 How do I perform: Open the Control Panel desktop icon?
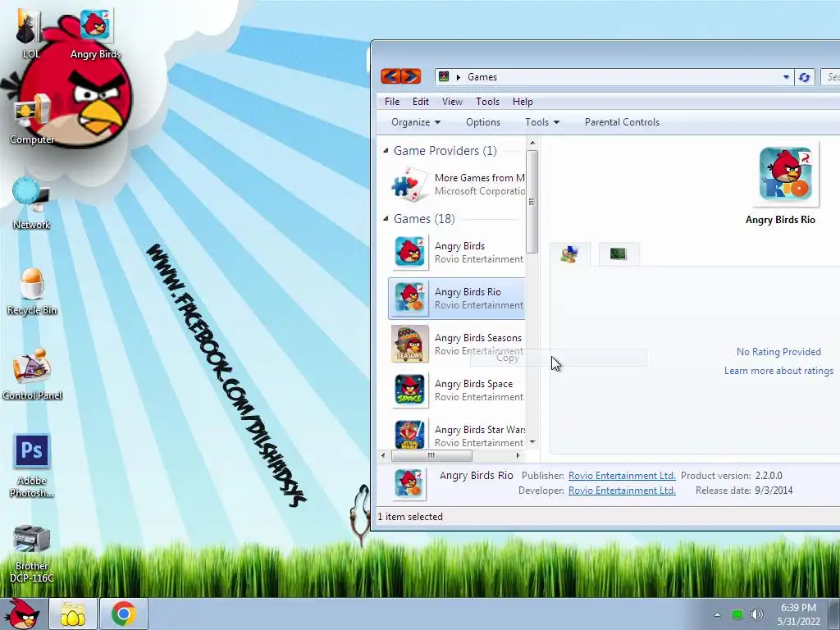tap(32, 375)
